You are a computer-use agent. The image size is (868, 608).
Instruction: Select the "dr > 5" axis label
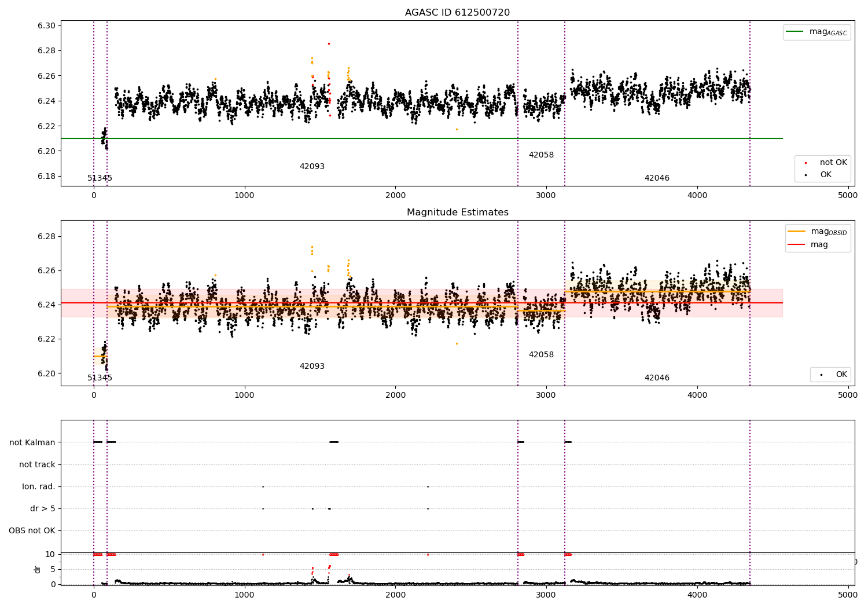tap(43, 508)
